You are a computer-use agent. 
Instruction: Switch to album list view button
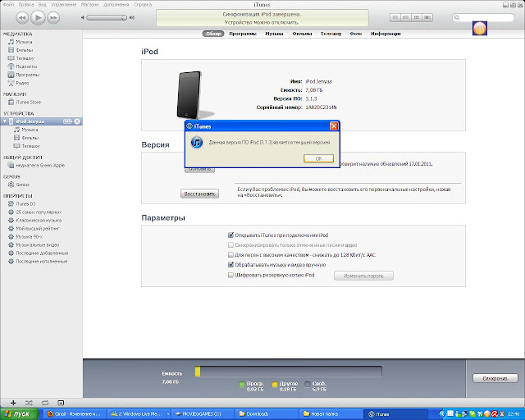406,17
